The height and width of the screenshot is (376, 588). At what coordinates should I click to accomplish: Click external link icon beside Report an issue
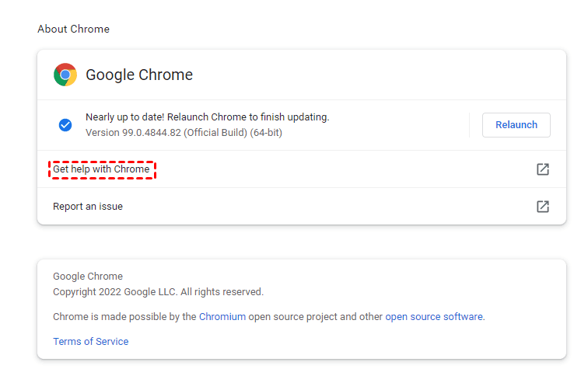click(x=543, y=207)
